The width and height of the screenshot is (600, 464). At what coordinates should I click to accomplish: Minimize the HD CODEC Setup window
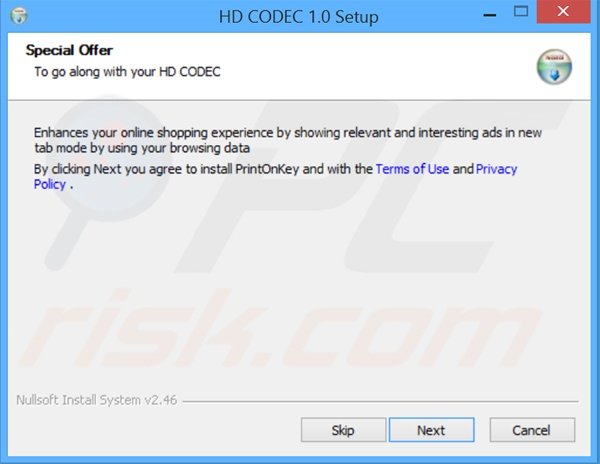tap(489, 15)
